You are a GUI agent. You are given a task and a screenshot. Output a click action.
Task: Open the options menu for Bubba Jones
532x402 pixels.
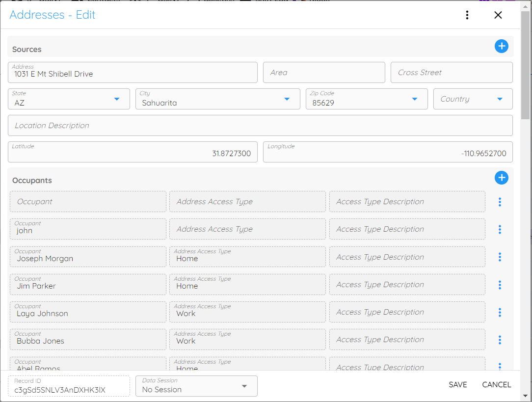point(500,339)
